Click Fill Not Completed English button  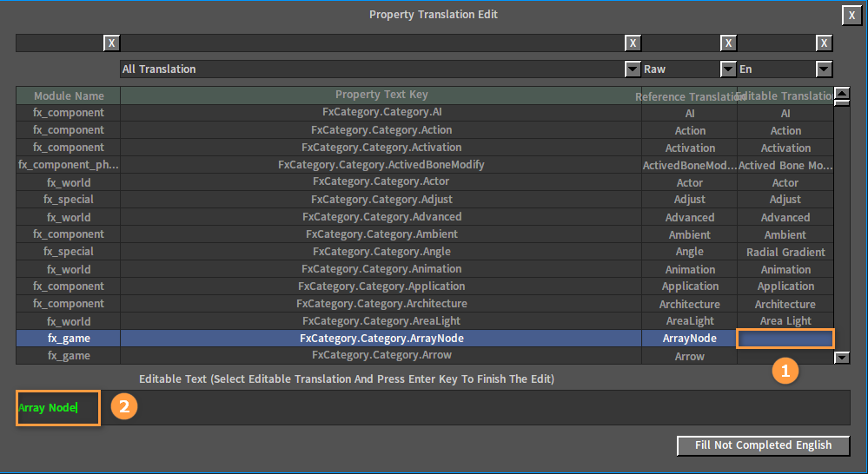coord(763,445)
